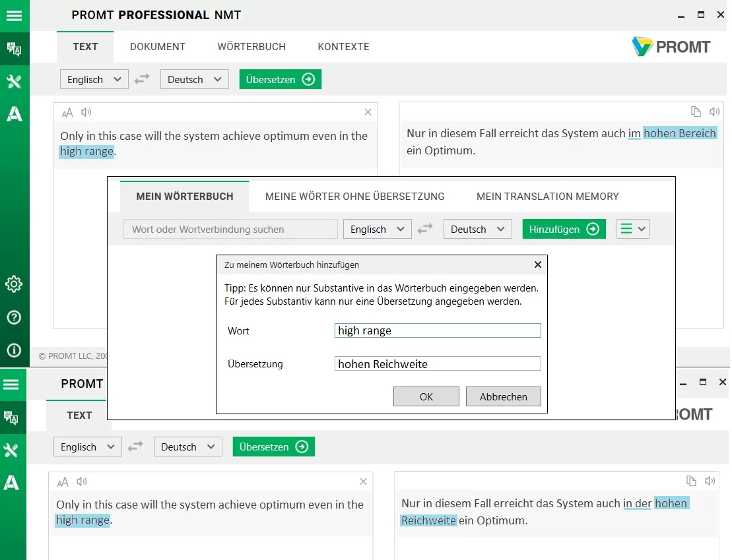Switch to DOKUMENT tab
Image resolution: width=732 pixels, height=560 pixels.
click(157, 47)
